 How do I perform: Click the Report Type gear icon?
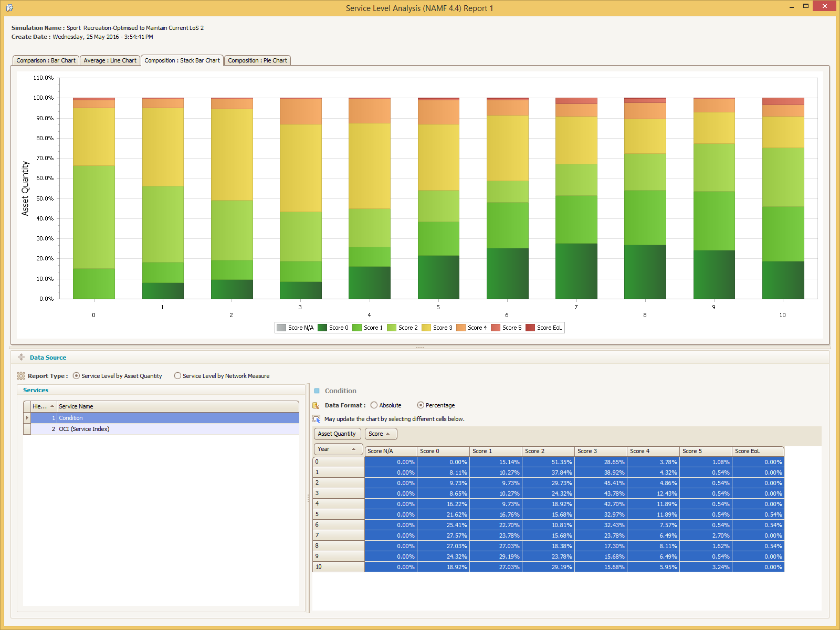tap(21, 376)
